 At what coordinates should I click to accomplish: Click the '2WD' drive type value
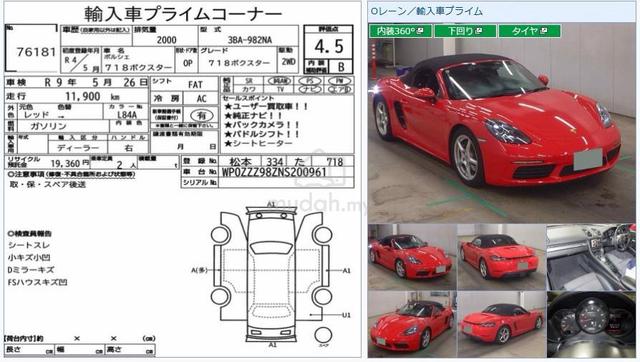tap(288, 62)
